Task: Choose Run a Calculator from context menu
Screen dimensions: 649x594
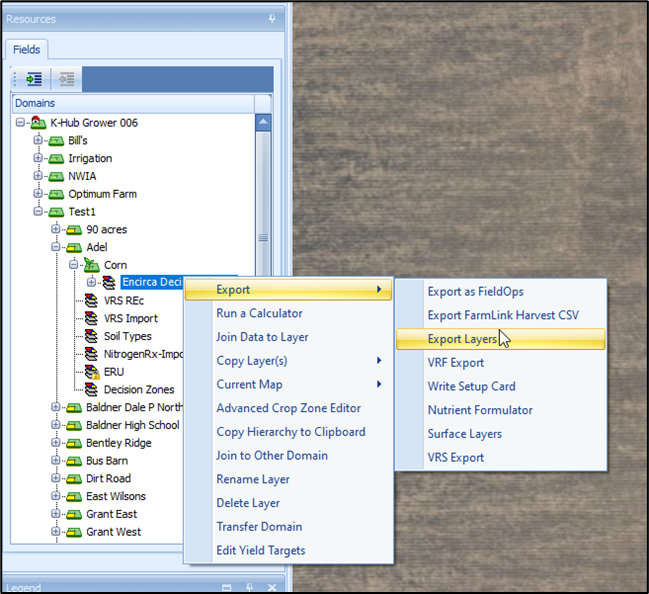Action: coord(288,313)
